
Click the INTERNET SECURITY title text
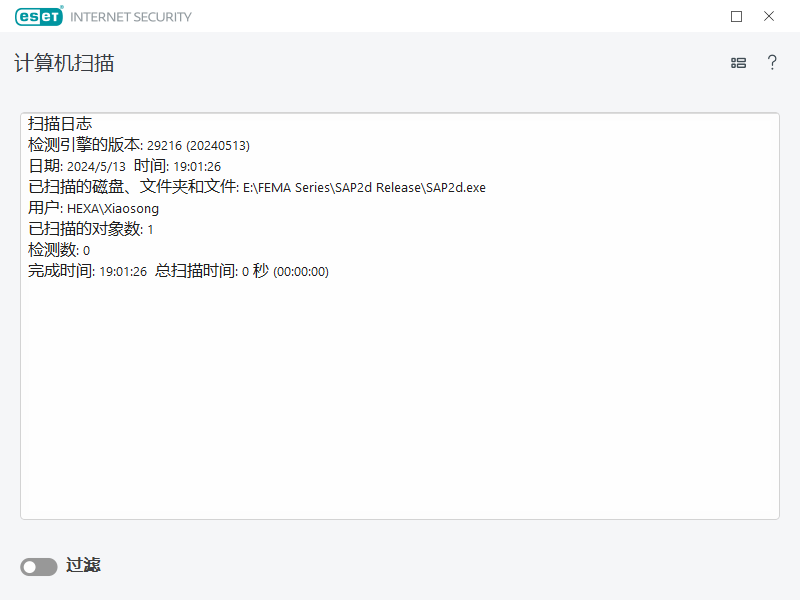click(131, 17)
